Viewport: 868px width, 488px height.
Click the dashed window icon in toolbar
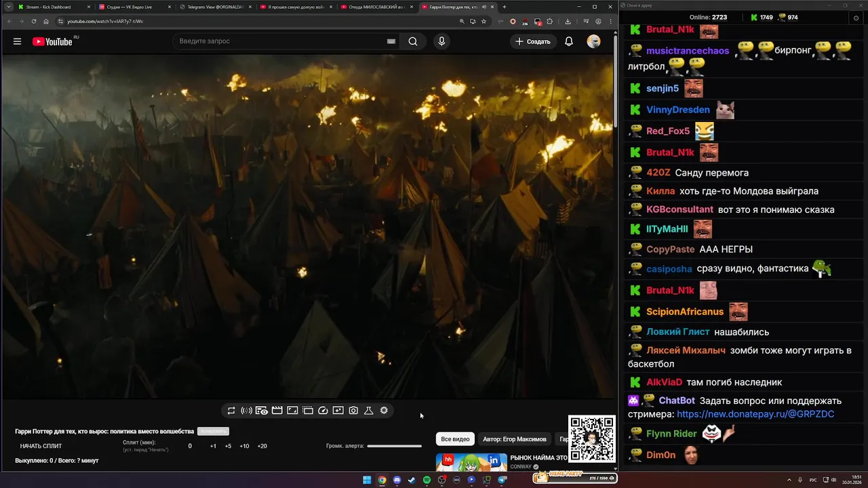tap(308, 411)
